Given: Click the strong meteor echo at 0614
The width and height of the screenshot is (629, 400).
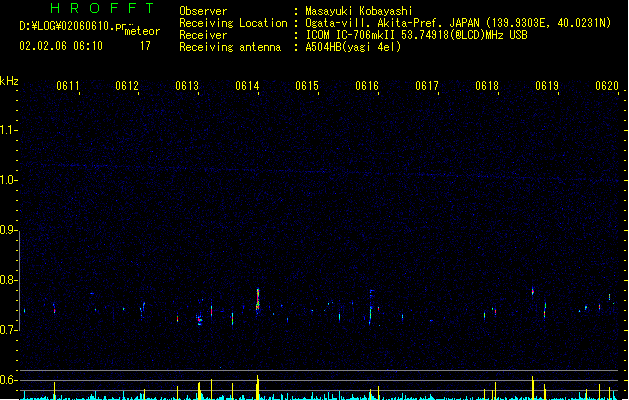Looking at the screenshot, I should [x=258, y=300].
